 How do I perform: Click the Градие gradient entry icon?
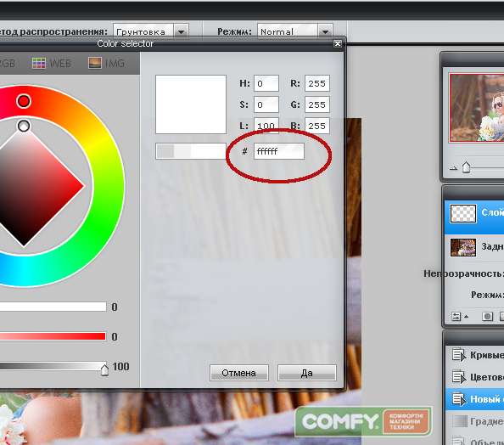(460, 421)
